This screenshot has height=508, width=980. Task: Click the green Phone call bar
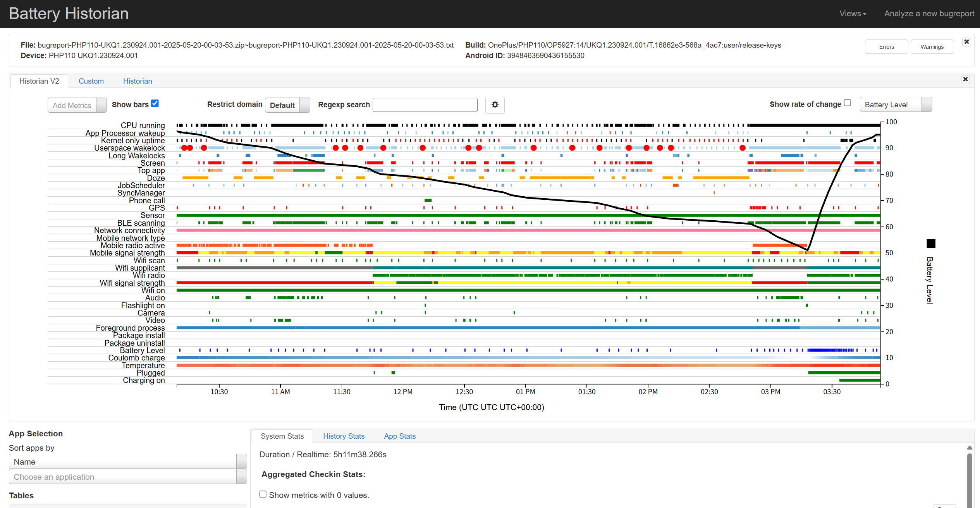[x=428, y=200]
